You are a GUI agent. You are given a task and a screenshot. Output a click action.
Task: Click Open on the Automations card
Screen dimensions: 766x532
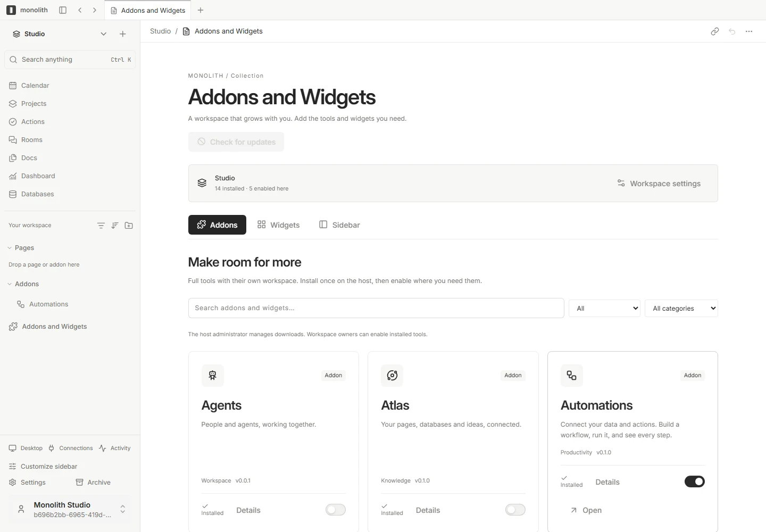tap(586, 510)
